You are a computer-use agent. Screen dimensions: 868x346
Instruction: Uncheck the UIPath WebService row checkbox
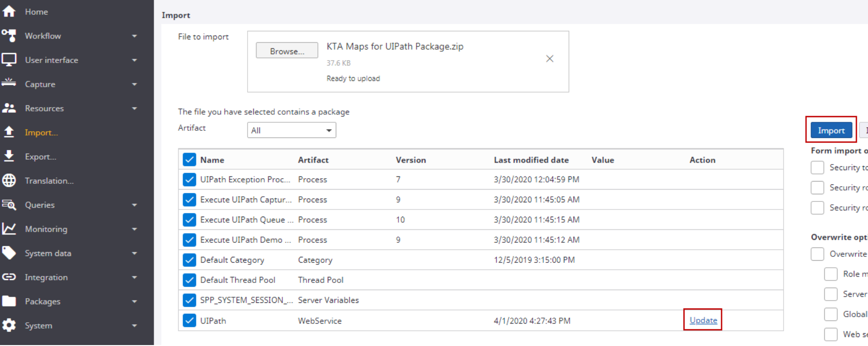[x=189, y=320]
